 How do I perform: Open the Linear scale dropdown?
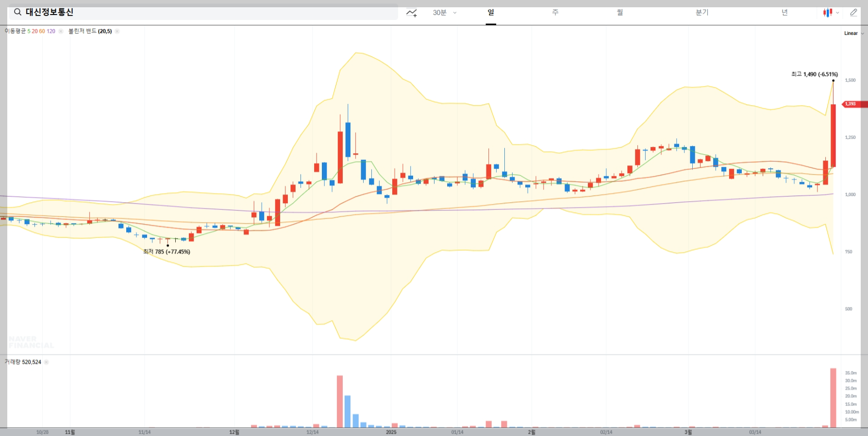854,33
